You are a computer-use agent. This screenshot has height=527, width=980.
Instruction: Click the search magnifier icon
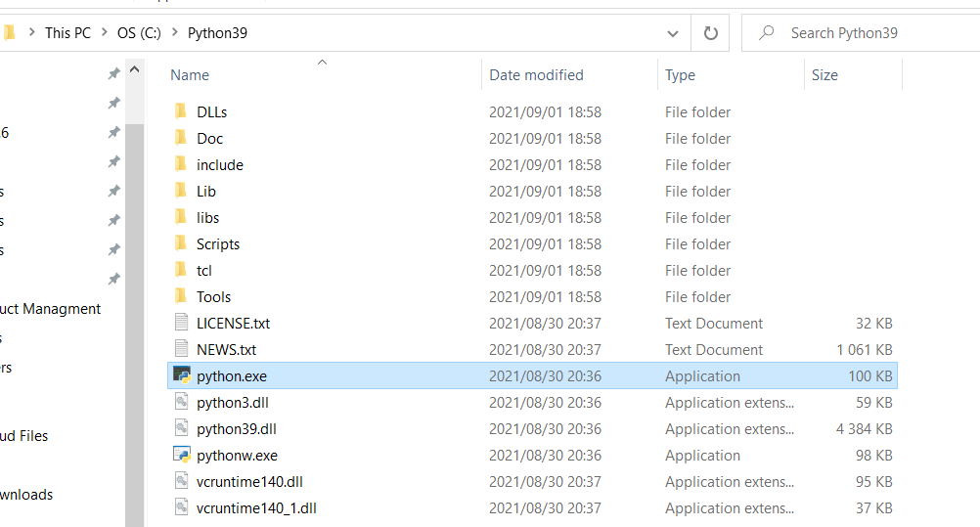[x=766, y=32]
